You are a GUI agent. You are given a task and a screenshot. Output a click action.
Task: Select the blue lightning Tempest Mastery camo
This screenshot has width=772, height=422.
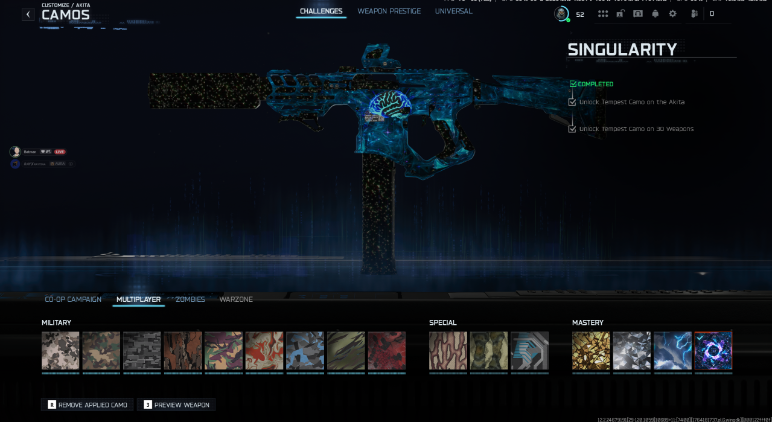pos(673,351)
